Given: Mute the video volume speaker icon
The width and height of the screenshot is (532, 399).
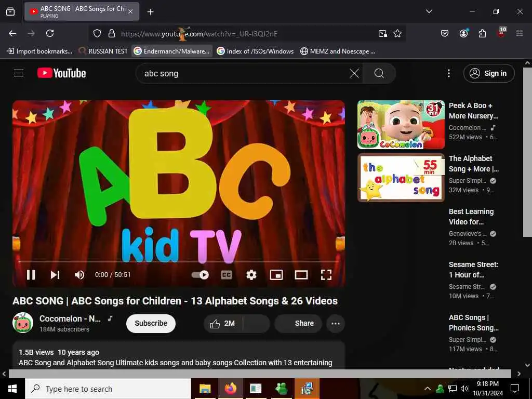Looking at the screenshot, I should tap(79, 275).
